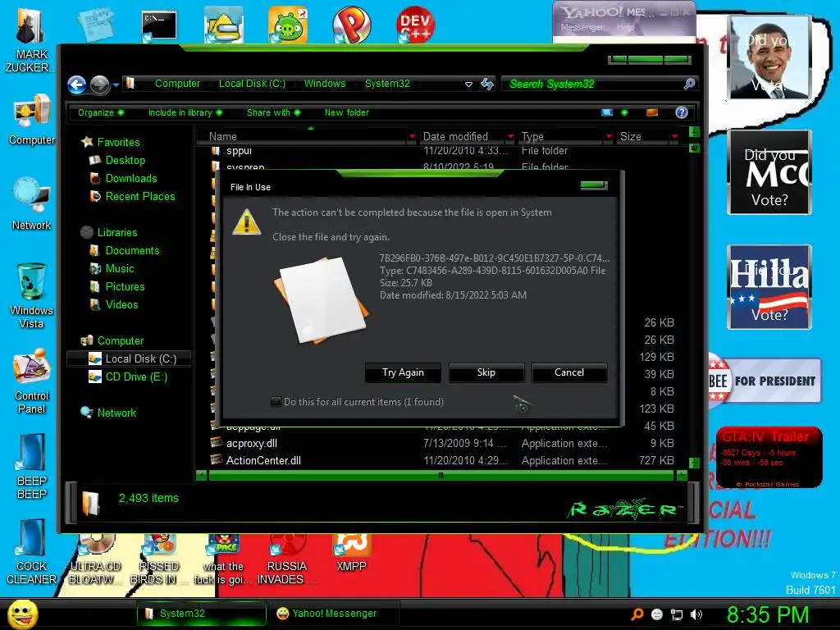Screen dimensions: 840x630
Task: Click the preview pane icon in toolbar
Action: 652,112
